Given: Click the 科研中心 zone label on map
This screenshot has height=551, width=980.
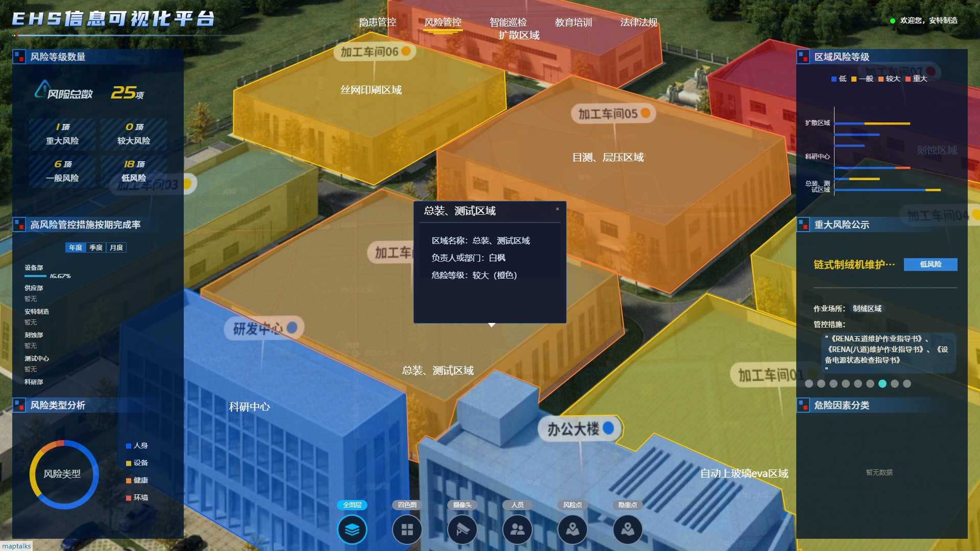Looking at the screenshot, I should tap(249, 407).
